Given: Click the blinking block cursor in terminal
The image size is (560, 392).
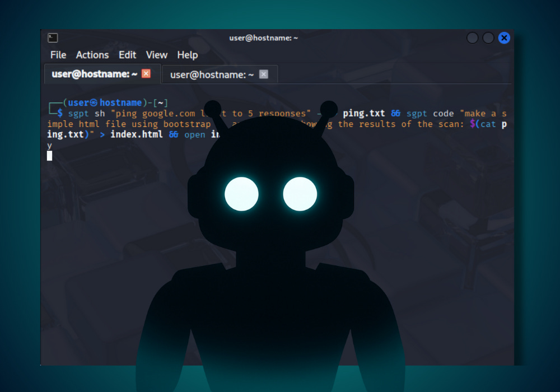Looking at the screenshot, I should point(50,156).
